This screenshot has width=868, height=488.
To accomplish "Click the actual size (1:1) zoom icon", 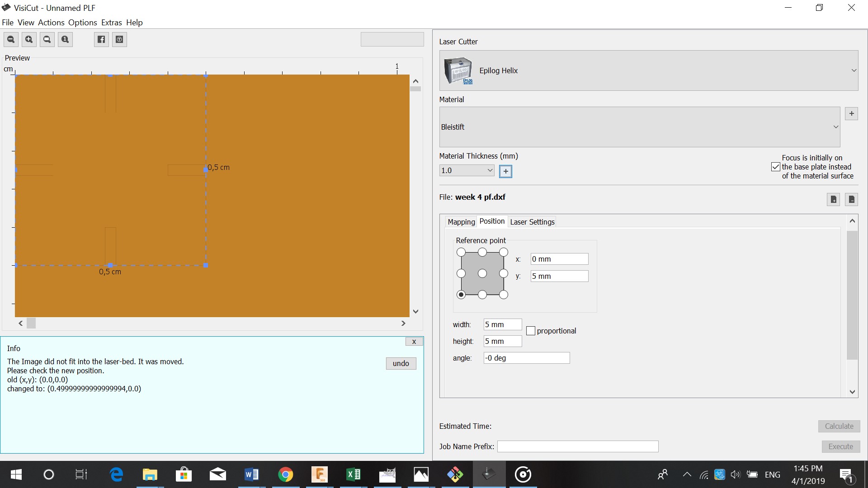I will point(65,40).
